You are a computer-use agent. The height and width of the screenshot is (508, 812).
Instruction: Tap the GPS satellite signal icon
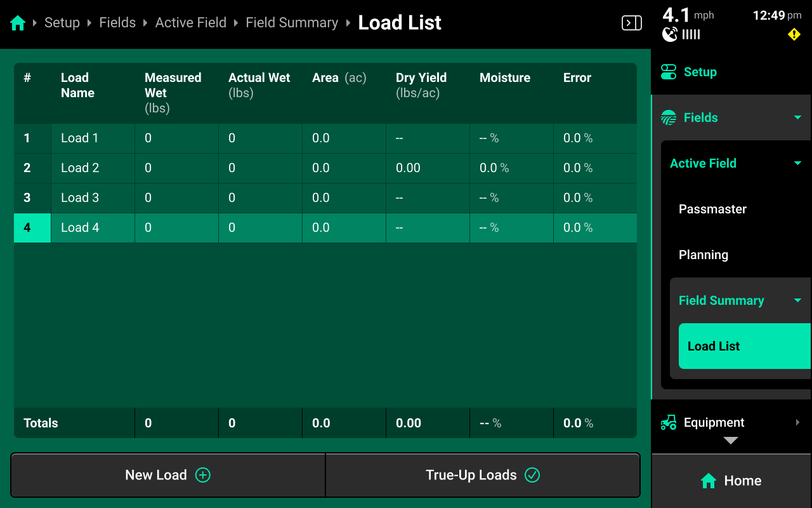pyautogui.click(x=670, y=34)
